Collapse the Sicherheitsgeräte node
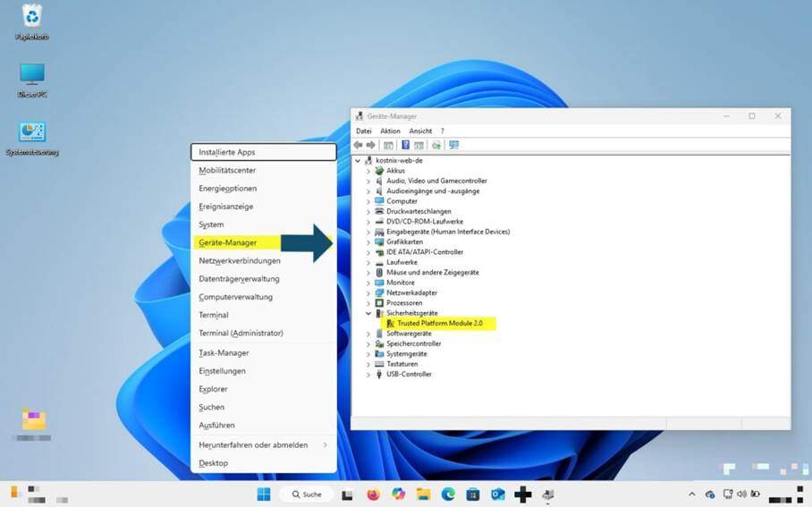This screenshot has height=507, width=812. pyautogui.click(x=368, y=313)
